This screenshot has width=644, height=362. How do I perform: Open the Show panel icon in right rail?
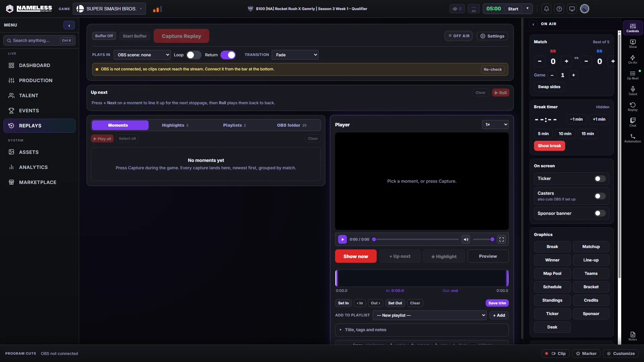click(x=633, y=44)
